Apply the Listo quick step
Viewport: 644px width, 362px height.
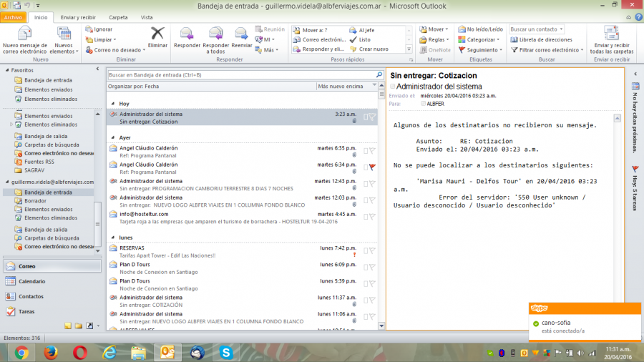pos(360,39)
